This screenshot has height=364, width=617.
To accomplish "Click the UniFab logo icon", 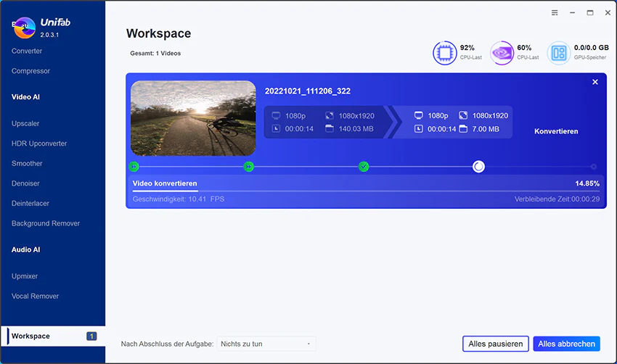I will coord(25,28).
